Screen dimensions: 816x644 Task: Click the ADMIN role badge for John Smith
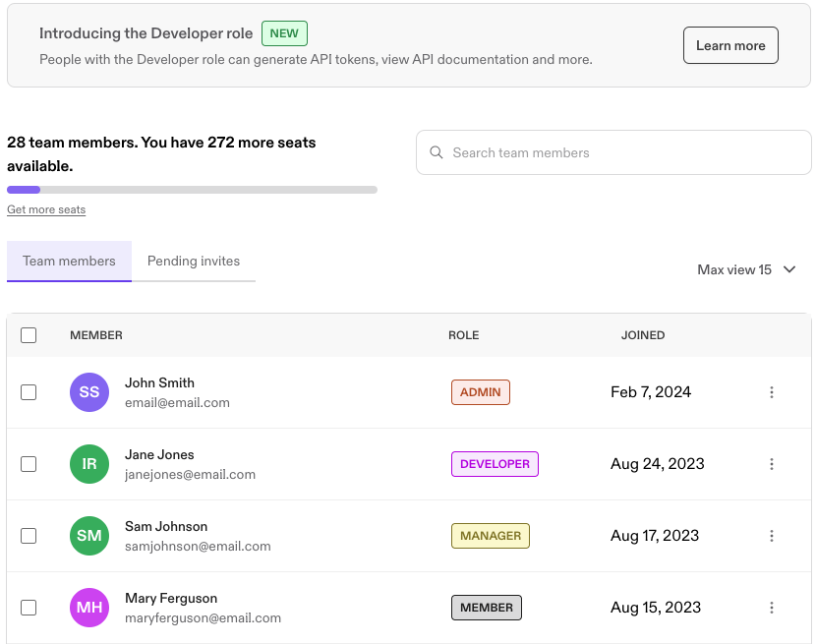coord(481,392)
